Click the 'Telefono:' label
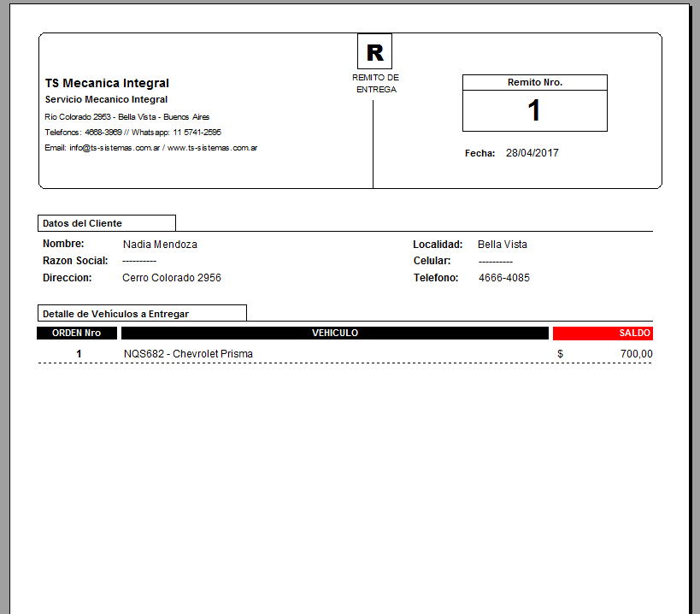This screenshot has height=614, width=700. (436, 278)
